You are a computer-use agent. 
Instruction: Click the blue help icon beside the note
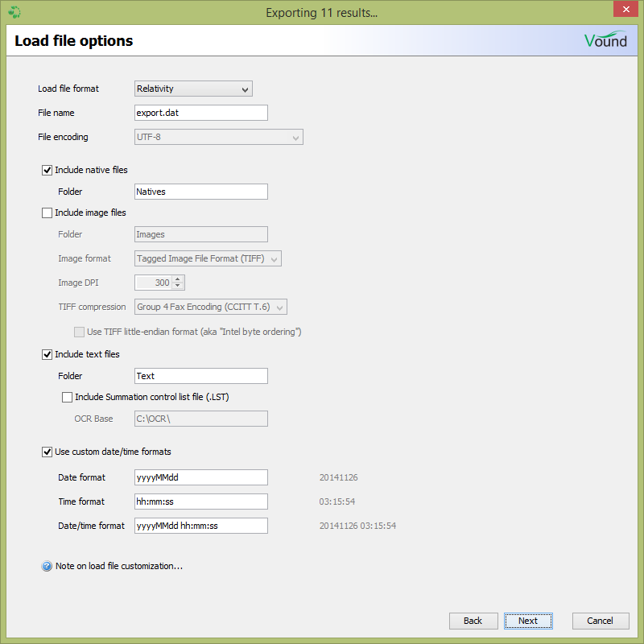coord(47,566)
